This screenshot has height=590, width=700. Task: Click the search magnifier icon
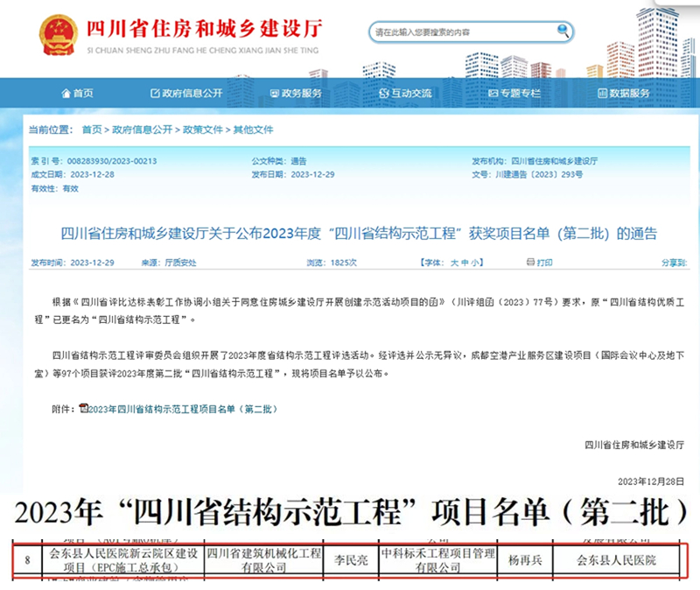point(560,32)
